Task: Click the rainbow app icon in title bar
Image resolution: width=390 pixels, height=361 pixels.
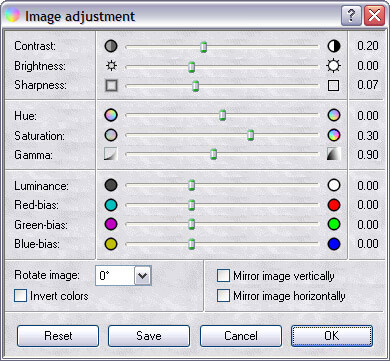Action: point(12,15)
